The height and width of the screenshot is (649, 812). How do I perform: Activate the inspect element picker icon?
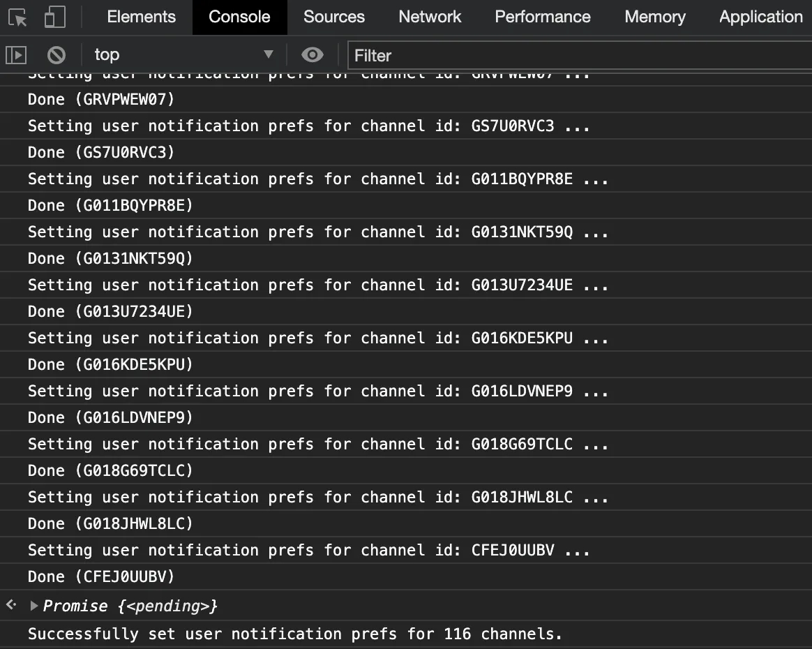click(18, 17)
